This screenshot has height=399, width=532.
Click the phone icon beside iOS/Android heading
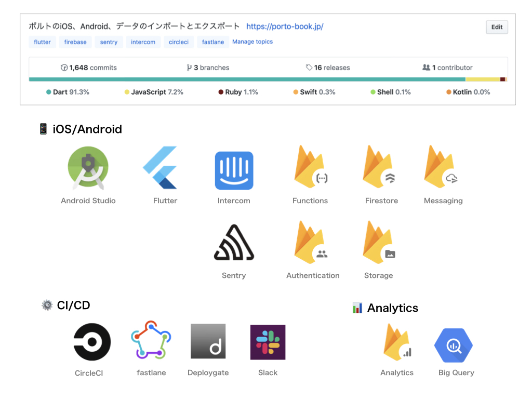(x=43, y=129)
